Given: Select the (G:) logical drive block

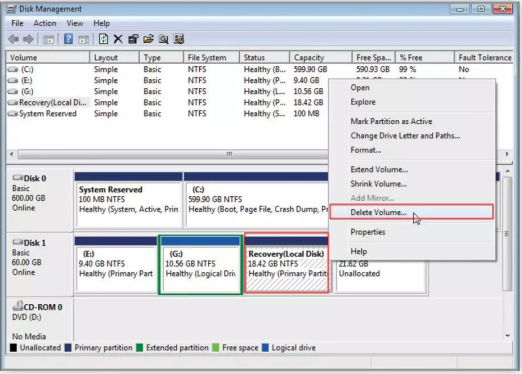Looking at the screenshot, I should pos(200,265).
